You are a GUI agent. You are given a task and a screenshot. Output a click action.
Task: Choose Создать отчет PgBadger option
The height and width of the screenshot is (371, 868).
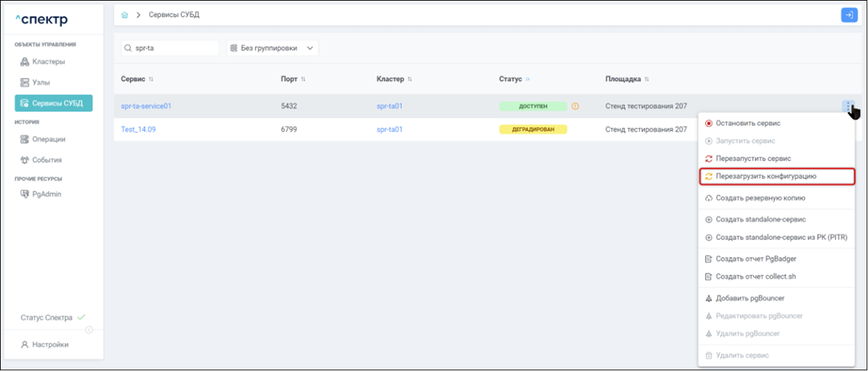click(756, 259)
